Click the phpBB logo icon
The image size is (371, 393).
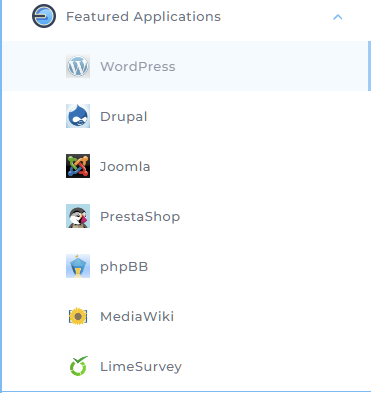coord(78,266)
